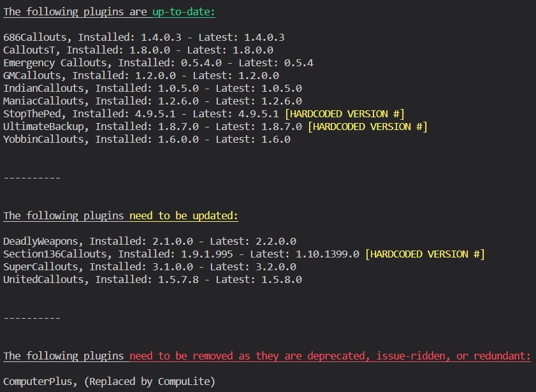Select the IndianCallouts entry
The width and height of the screenshot is (536, 392).
click(46, 89)
